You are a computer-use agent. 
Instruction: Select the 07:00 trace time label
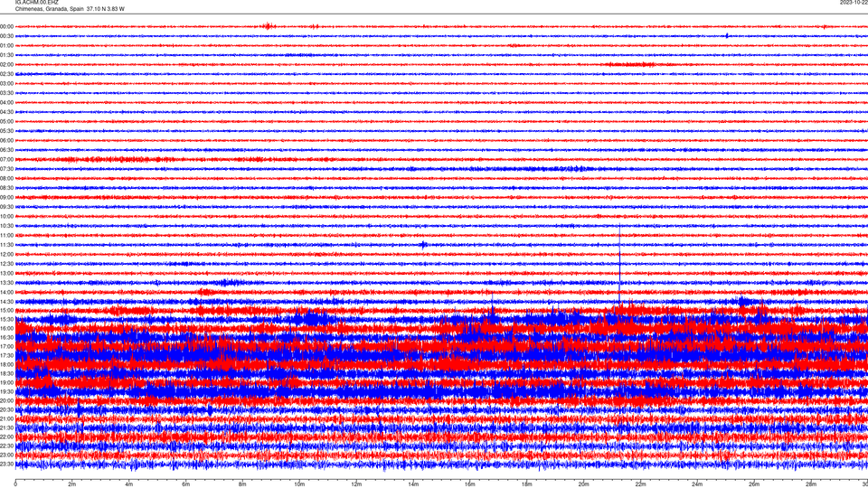tap(6, 159)
